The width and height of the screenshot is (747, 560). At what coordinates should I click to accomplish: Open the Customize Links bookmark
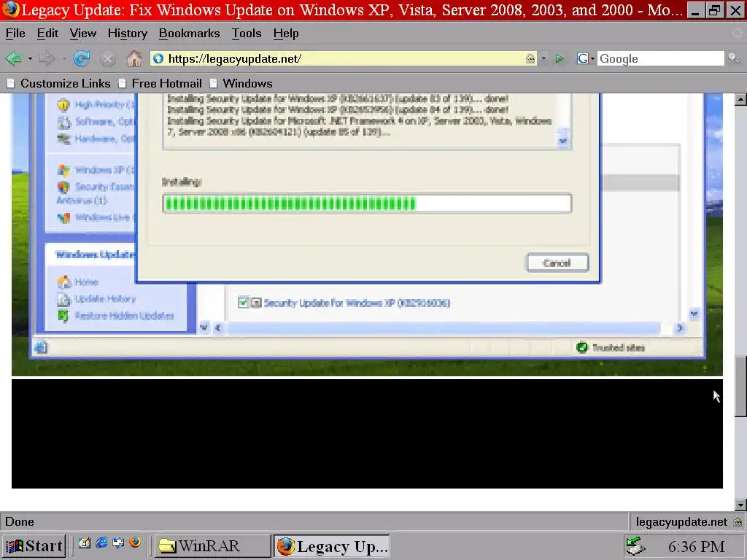click(x=58, y=83)
